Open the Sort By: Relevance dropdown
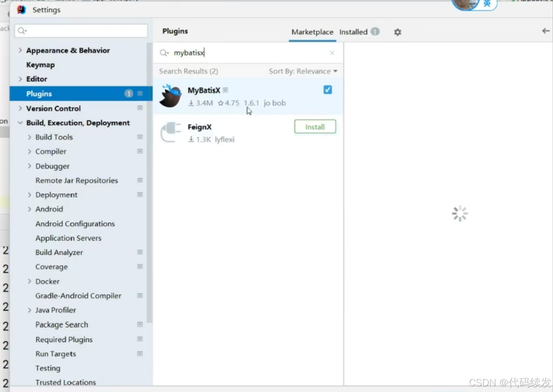The width and height of the screenshot is (553, 392). pyautogui.click(x=303, y=71)
